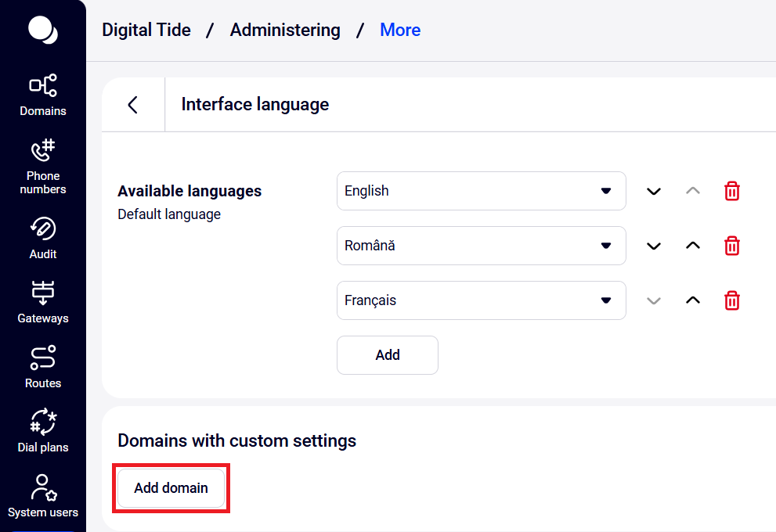Delete the English language entry
Viewport: 776px width, 532px height.
(x=732, y=191)
